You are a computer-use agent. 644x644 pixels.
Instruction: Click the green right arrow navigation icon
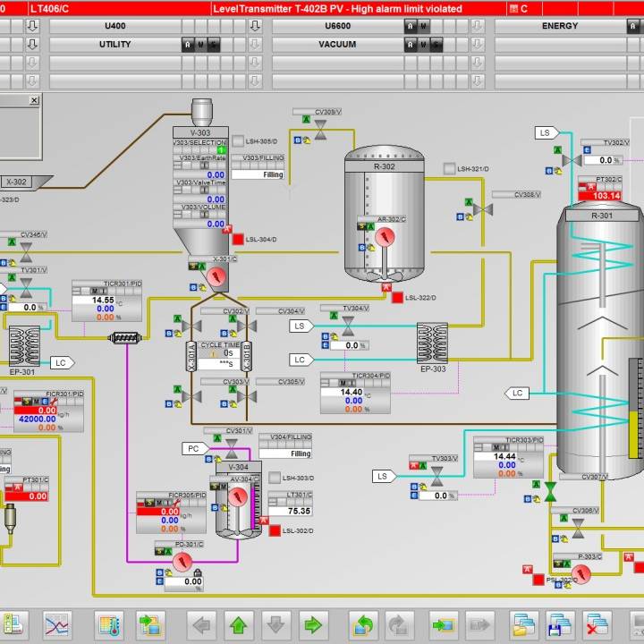[311, 623]
